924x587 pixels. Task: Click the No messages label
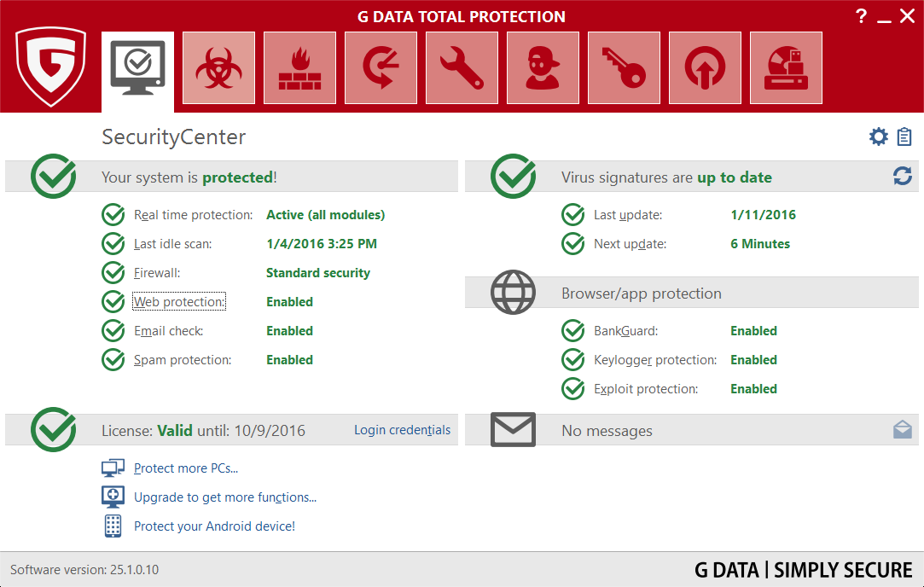607,431
